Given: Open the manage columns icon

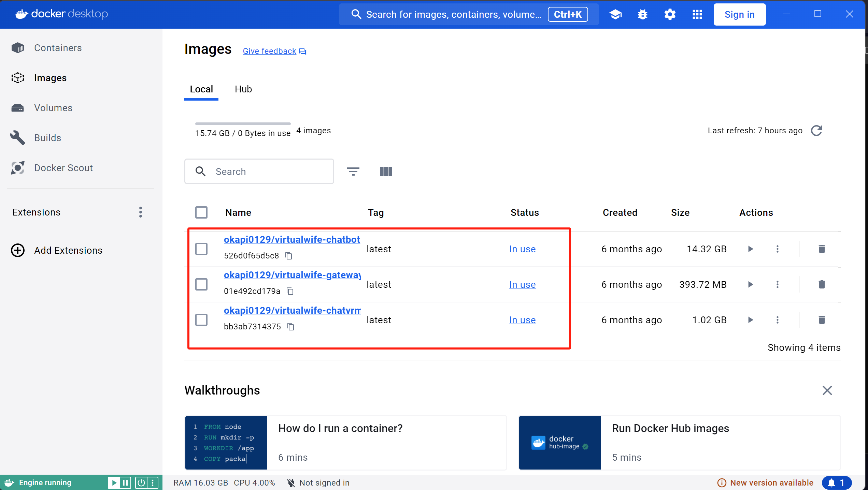Looking at the screenshot, I should coord(386,171).
